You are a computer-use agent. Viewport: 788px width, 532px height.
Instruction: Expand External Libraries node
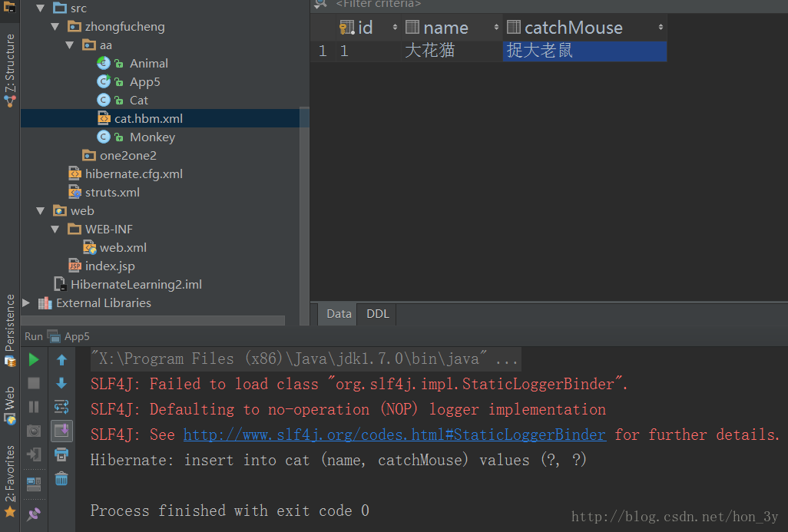[26, 303]
